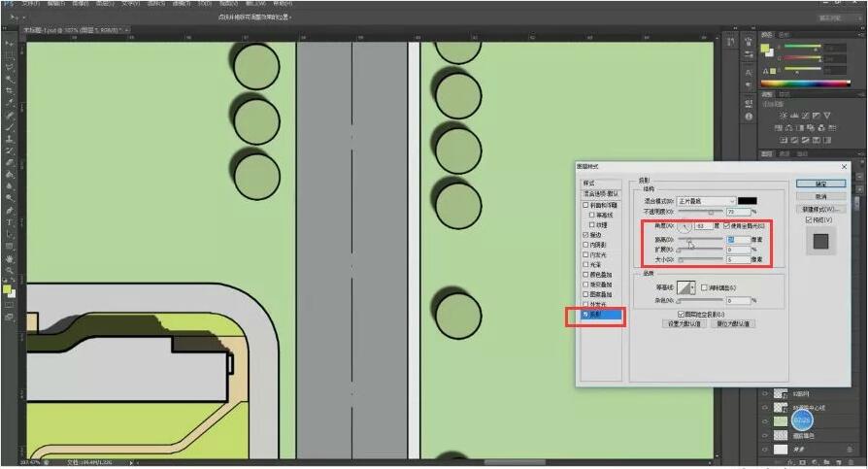
Task: Uncheck 使用全局光 (Use Global Light)
Action: (727, 225)
